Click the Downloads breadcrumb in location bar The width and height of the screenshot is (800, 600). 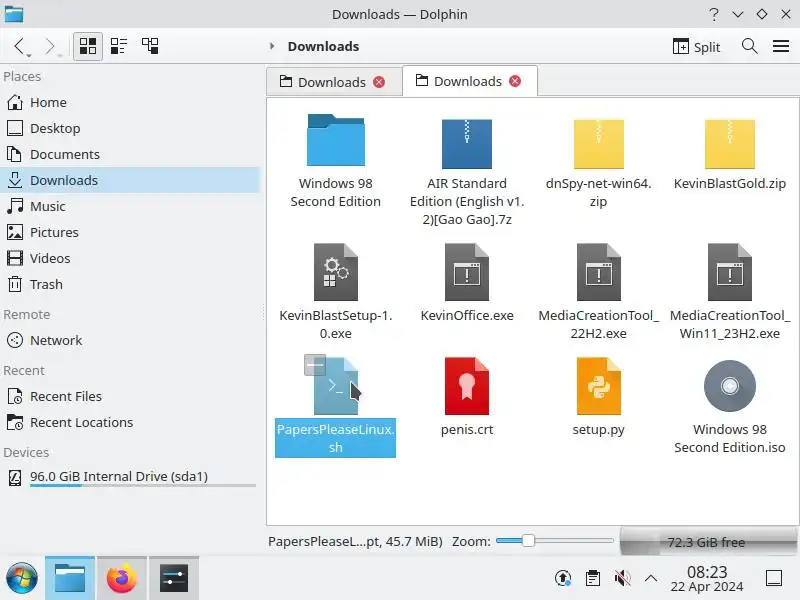323,46
